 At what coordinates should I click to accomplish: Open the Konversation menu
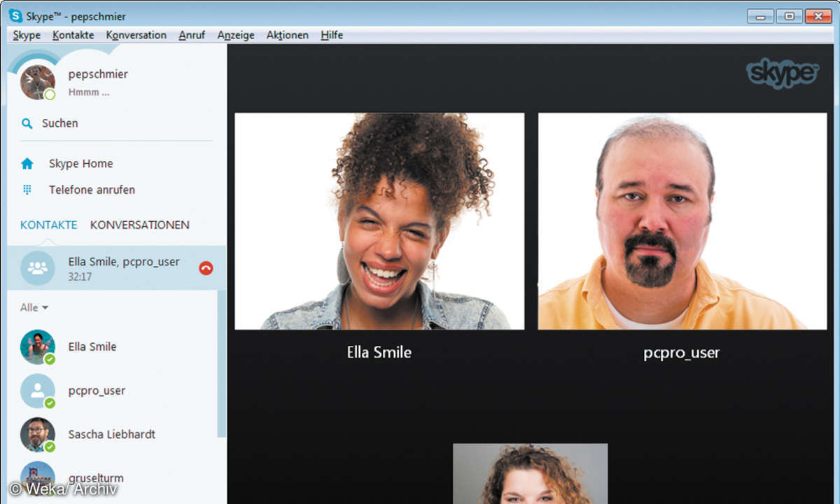point(136,35)
